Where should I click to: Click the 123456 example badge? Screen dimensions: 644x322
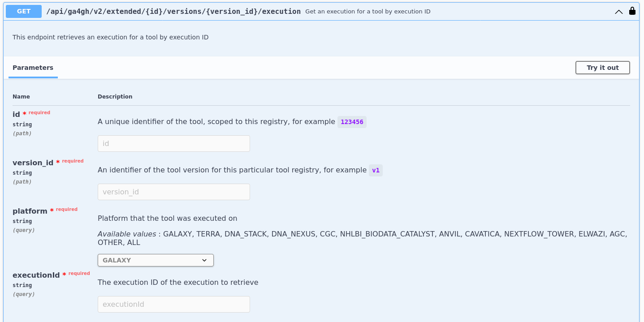pyautogui.click(x=352, y=122)
